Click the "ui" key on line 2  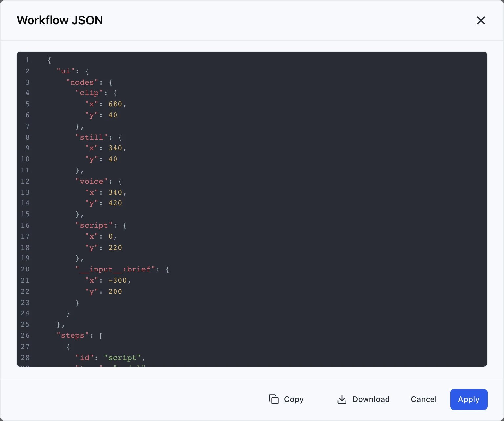coord(66,71)
